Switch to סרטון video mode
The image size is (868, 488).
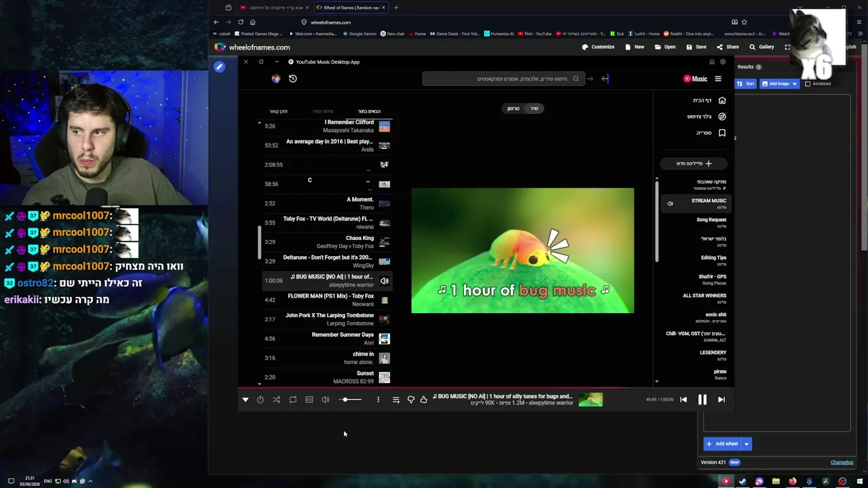(513, 108)
